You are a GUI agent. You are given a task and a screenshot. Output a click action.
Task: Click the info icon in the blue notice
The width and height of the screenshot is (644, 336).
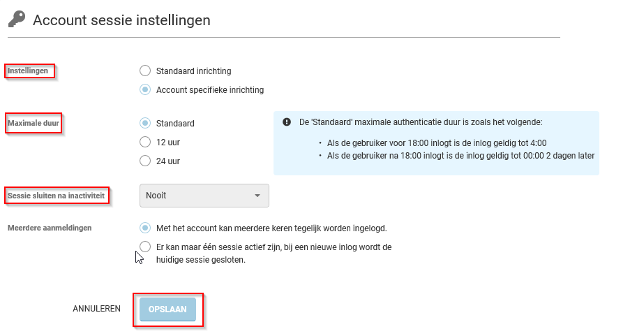[287, 122]
